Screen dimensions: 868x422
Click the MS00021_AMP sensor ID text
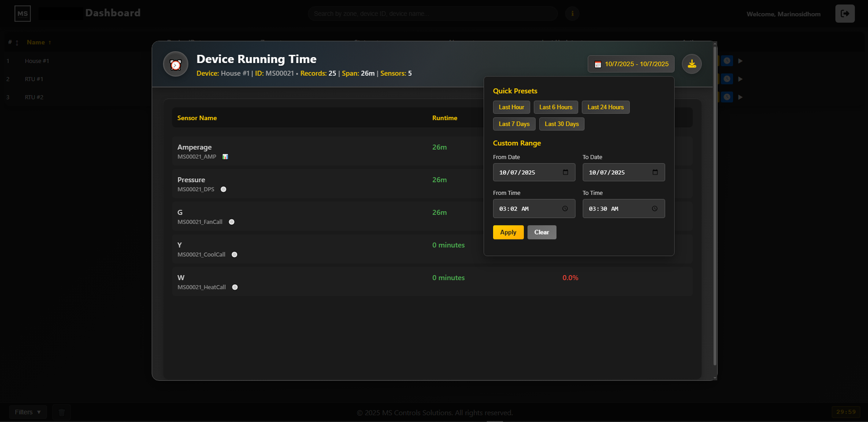tap(197, 157)
